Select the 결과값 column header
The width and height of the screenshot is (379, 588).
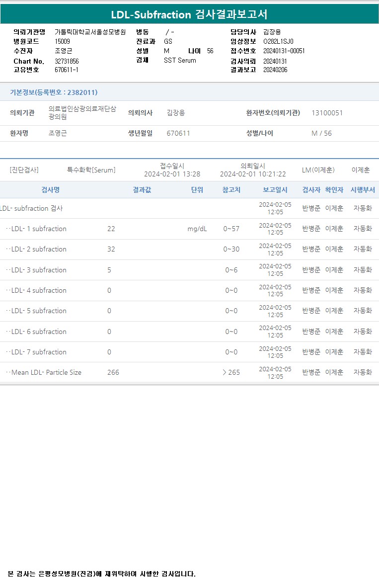[x=142, y=190]
